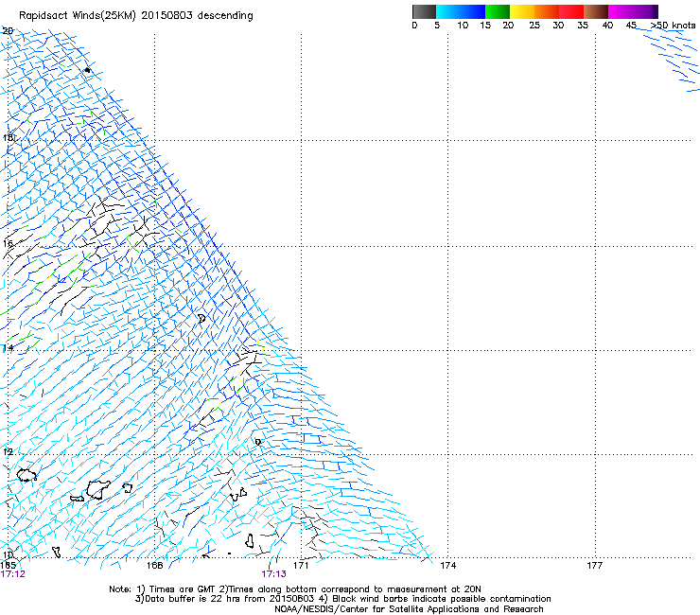
Task: Click the '>50 knots' legend label
Action: (673, 26)
